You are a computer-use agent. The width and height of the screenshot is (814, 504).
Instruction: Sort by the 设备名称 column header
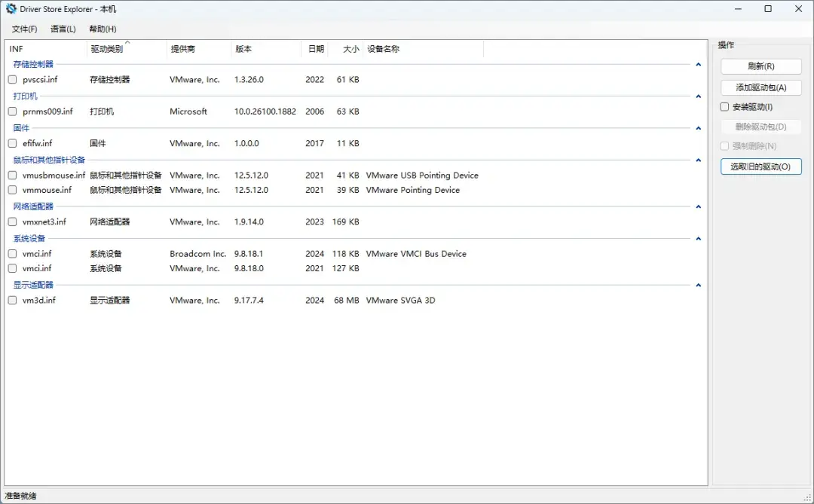coord(423,49)
